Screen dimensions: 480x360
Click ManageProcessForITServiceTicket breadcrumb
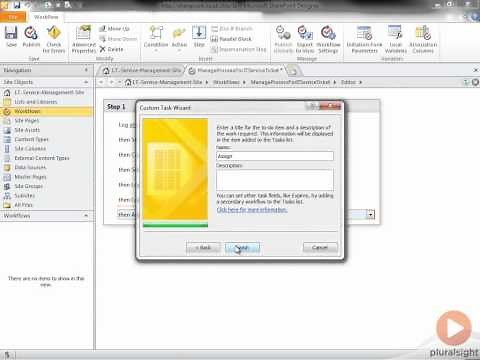[x=290, y=82]
